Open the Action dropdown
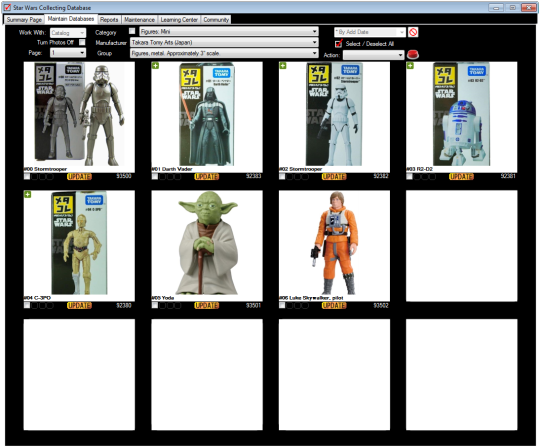 click(374, 55)
